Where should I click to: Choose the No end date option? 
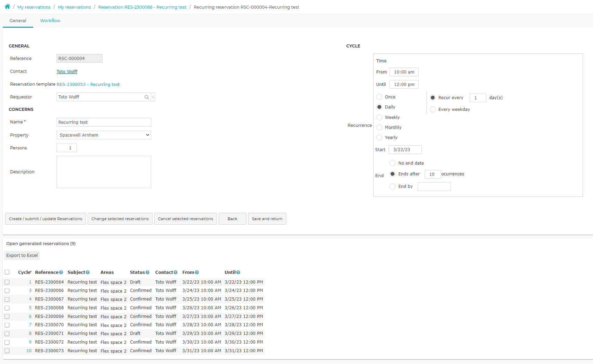393,163
